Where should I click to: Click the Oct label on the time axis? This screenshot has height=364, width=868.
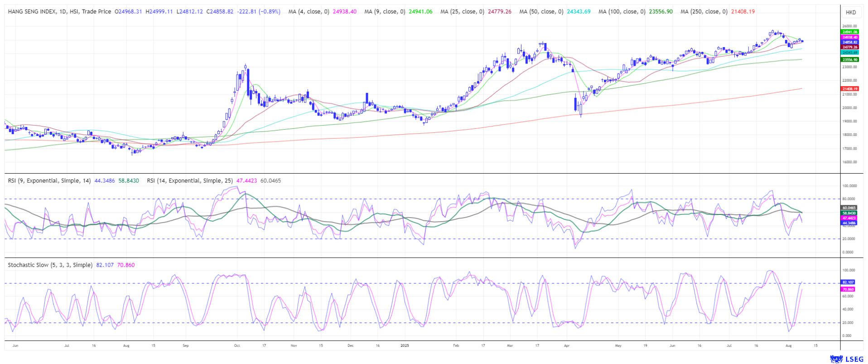236,345
